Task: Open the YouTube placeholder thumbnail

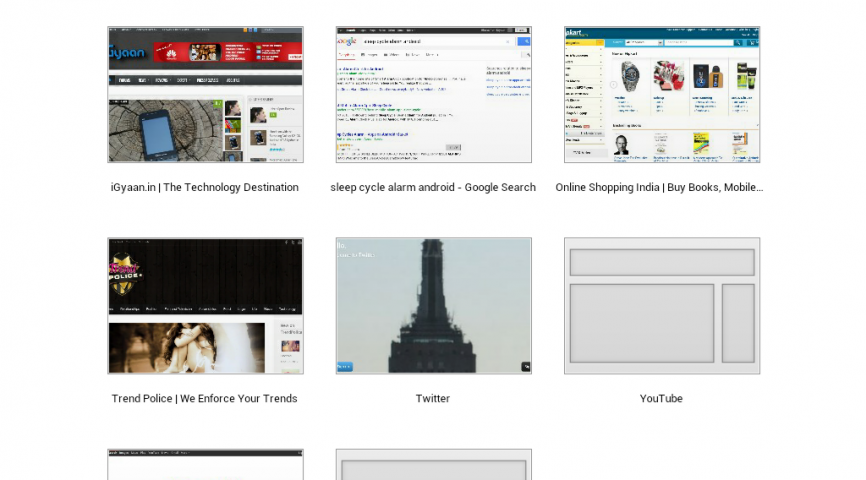Action: (661, 306)
